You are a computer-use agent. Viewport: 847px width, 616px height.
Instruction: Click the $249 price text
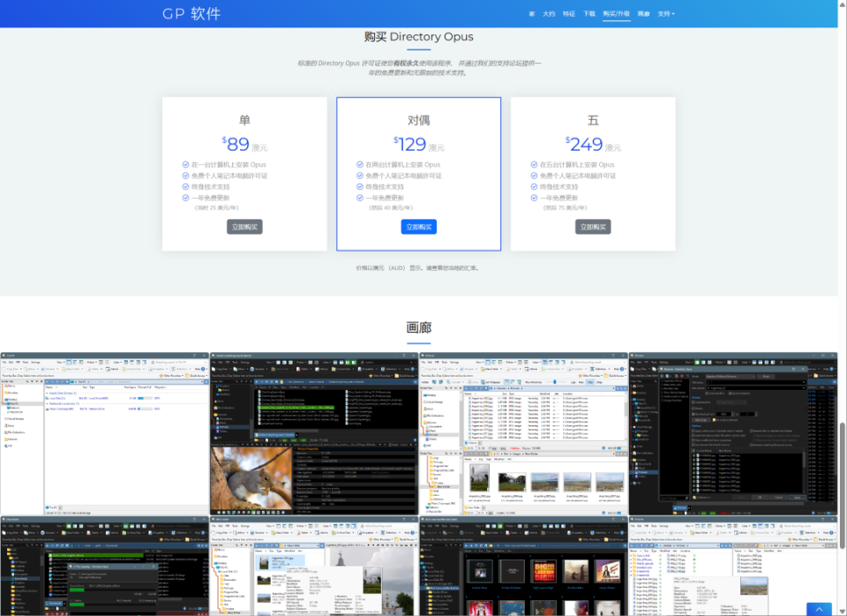(x=584, y=144)
